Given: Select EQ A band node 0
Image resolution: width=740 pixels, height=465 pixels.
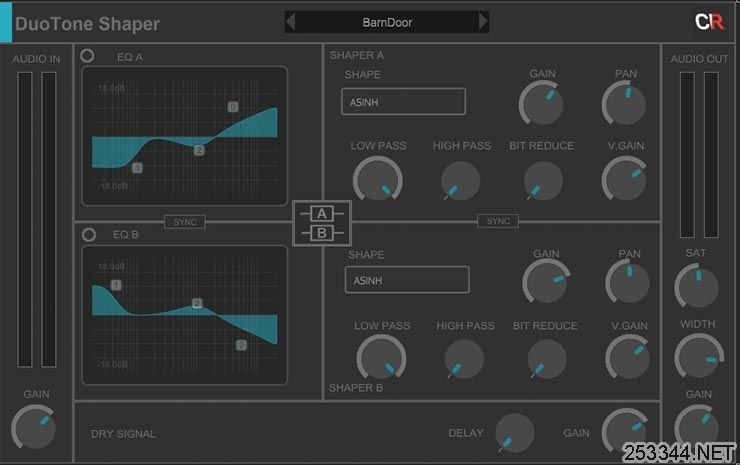Looking at the screenshot, I should pos(233,107).
